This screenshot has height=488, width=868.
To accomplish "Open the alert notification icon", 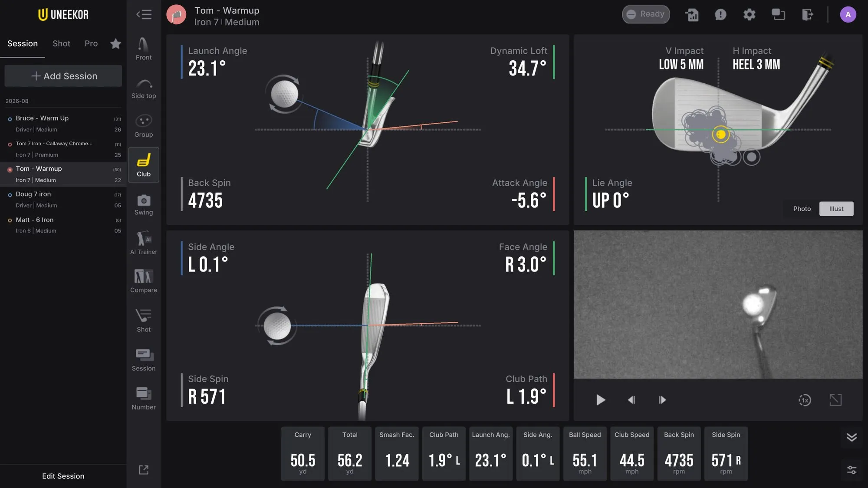I will [720, 14].
